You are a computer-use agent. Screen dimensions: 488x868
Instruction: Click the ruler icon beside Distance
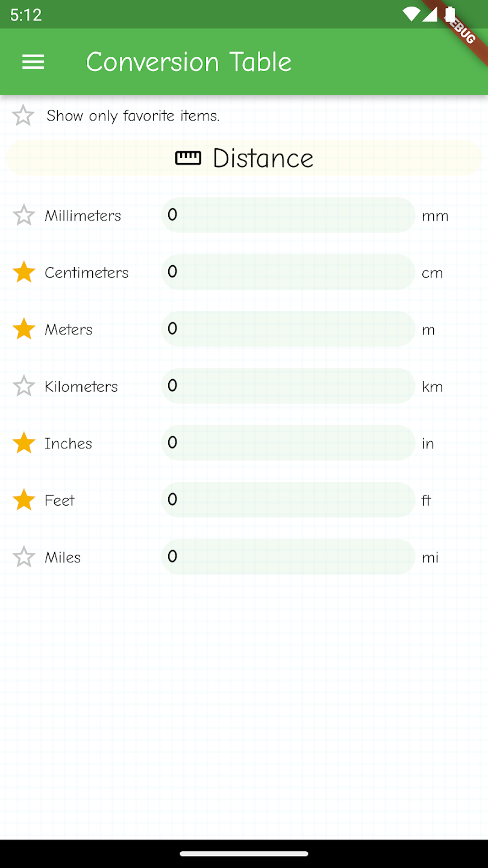tap(189, 158)
